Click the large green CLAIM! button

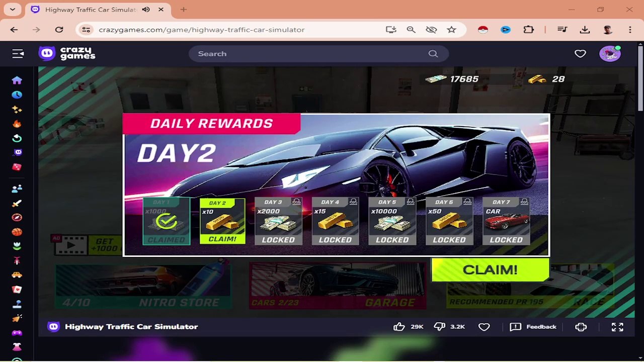coord(490,270)
